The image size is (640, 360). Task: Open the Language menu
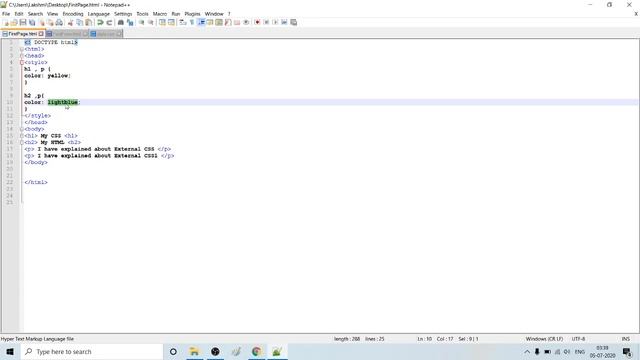(98, 14)
